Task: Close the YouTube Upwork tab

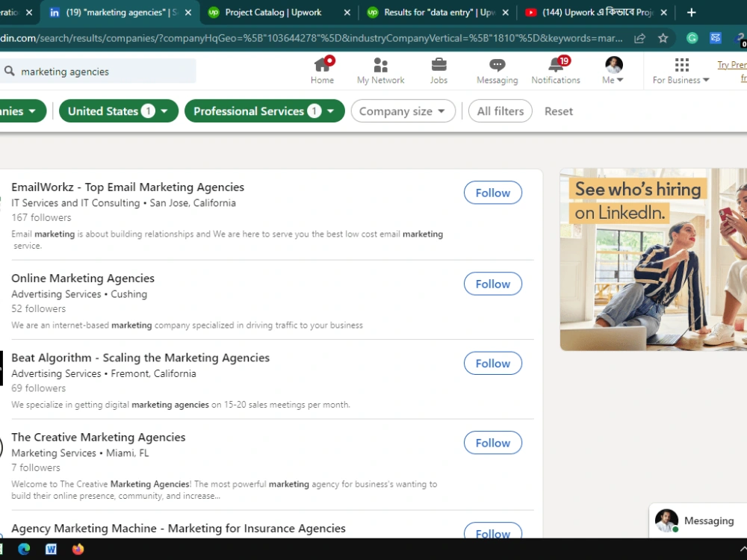Action: click(x=664, y=13)
